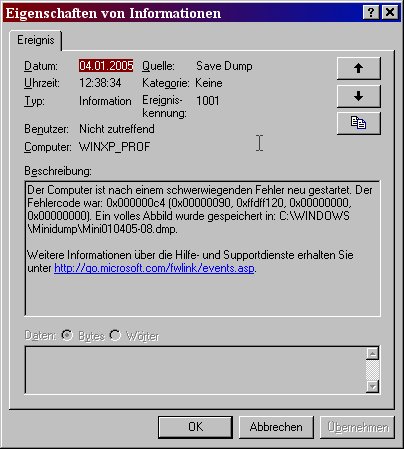Click the title bar Eigenschaften von Informationen
The height and width of the screenshot is (449, 404).
click(113, 13)
